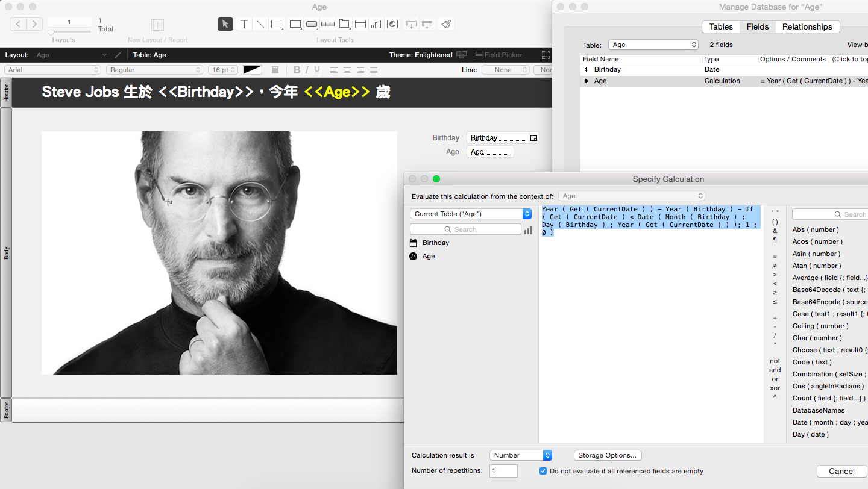Select the Portal tool
The image size is (868, 489).
coord(360,24)
